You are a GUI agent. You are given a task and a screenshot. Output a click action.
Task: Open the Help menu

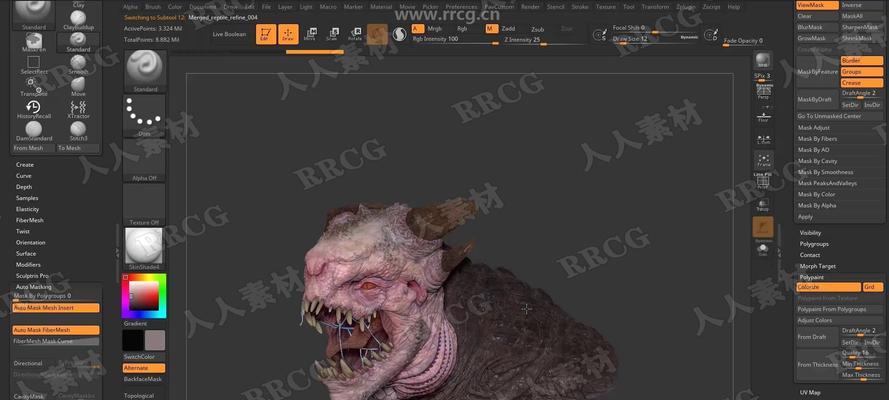(x=734, y=7)
